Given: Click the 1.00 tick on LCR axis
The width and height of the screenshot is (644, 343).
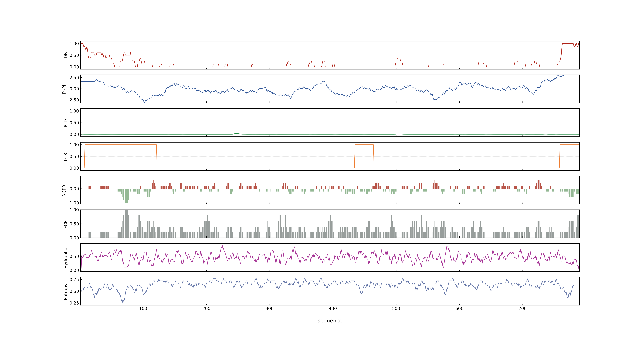Looking at the screenshot, I should pyautogui.click(x=74, y=145).
